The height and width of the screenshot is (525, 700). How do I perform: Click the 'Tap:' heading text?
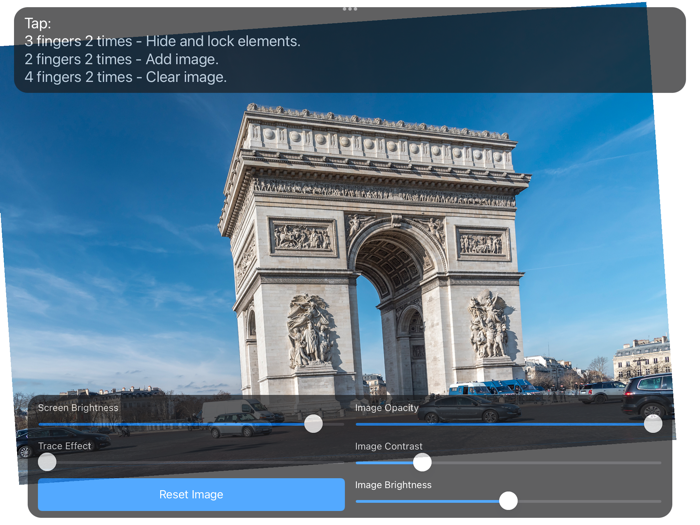(x=38, y=23)
